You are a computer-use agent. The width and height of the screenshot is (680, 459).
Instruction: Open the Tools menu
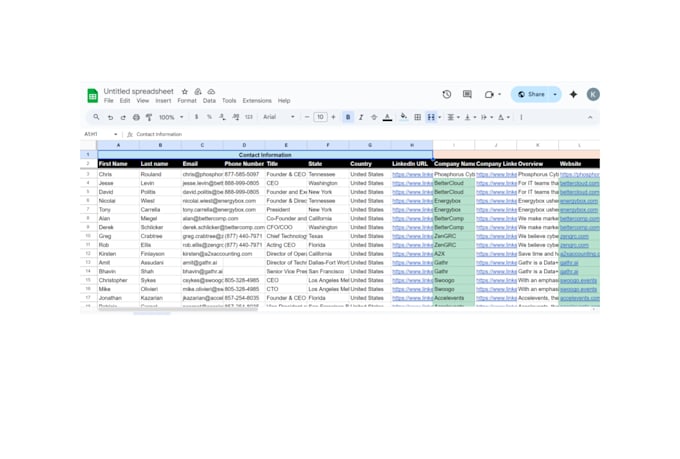[229, 101]
